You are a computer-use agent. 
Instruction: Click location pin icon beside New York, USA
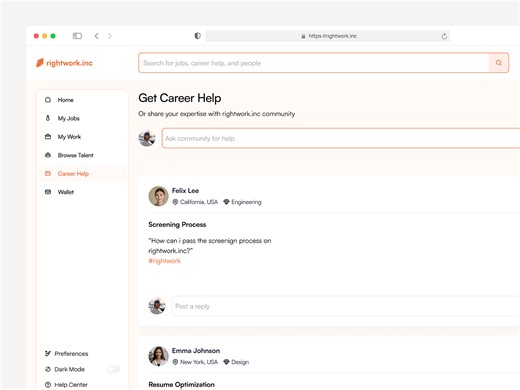click(175, 362)
